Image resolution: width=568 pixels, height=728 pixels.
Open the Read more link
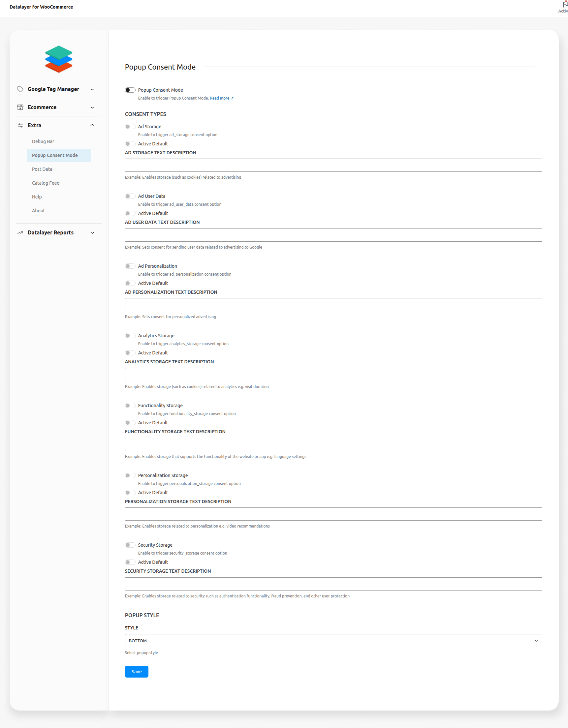tap(219, 98)
